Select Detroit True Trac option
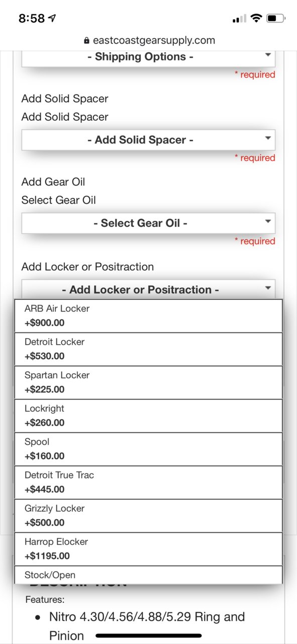Screen dimensions: 297x644 point(148,482)
